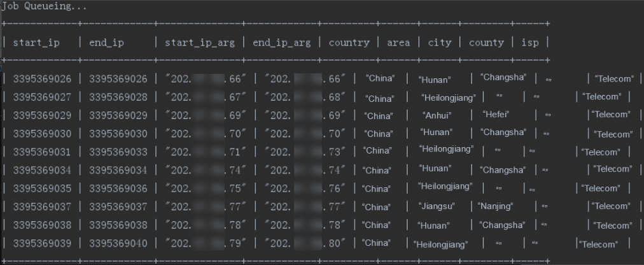Click "Heilongjiang" in row 3395369027
644x265 pixels.
449,98
